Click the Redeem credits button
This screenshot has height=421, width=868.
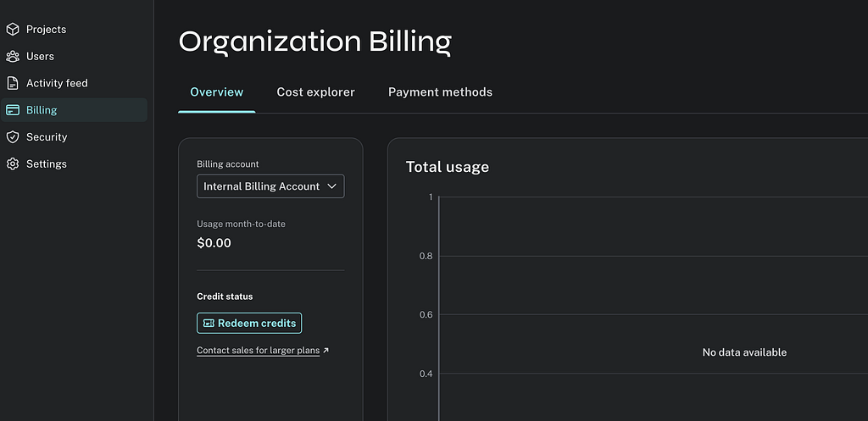tap(249, 323)
